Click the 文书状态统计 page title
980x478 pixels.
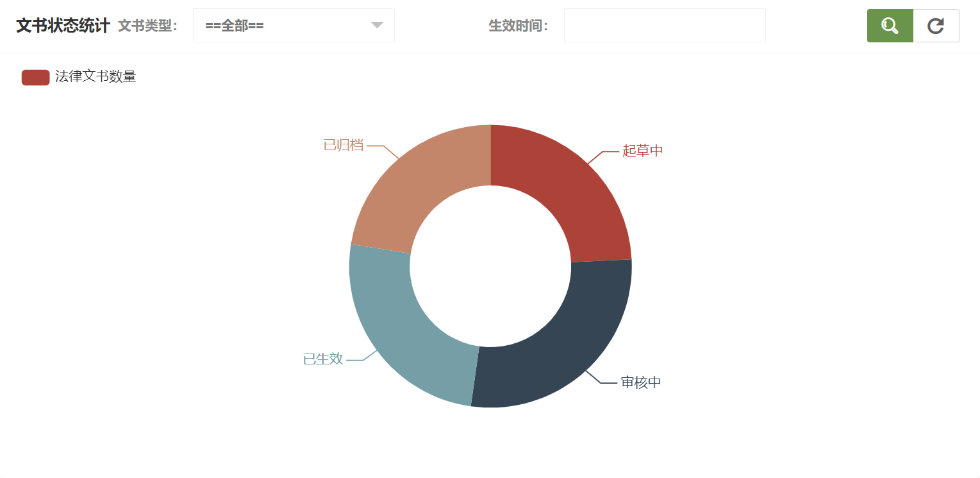click(63, 26)
